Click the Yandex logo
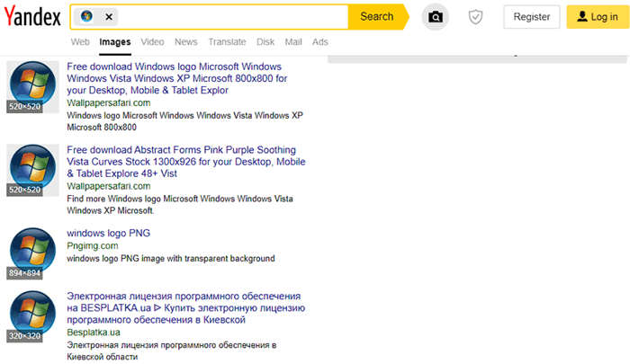630x364 pixels. [31, 17]
